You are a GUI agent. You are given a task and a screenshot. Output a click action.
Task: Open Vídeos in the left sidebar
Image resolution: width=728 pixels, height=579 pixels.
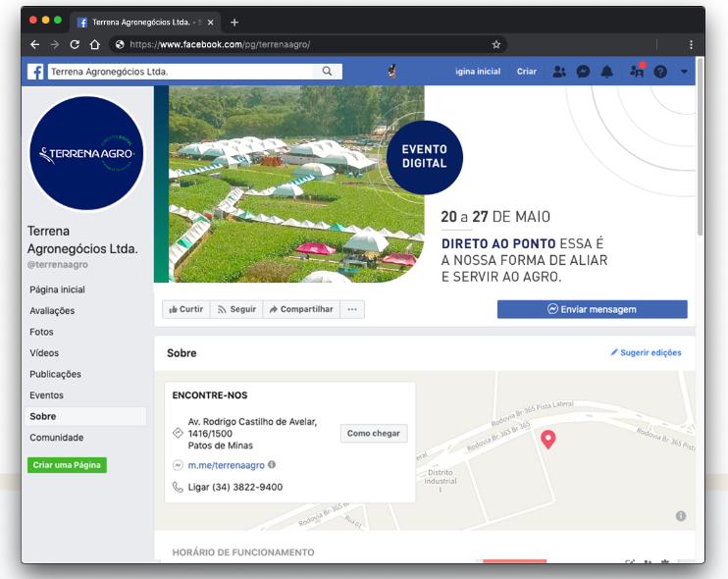pyautogui.click(x=44, y=353)
